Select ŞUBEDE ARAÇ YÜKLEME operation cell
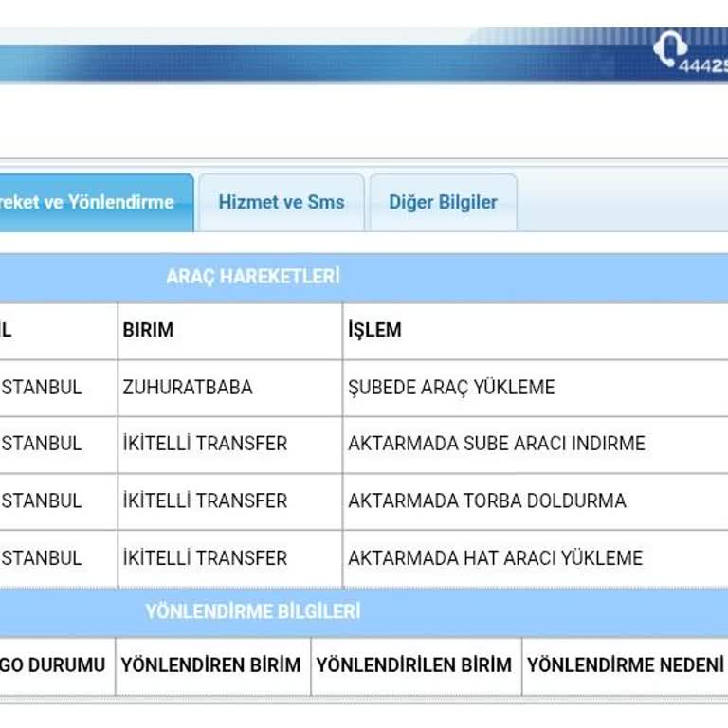The width and height of the screenshot is (728, 728). point(536,388)
